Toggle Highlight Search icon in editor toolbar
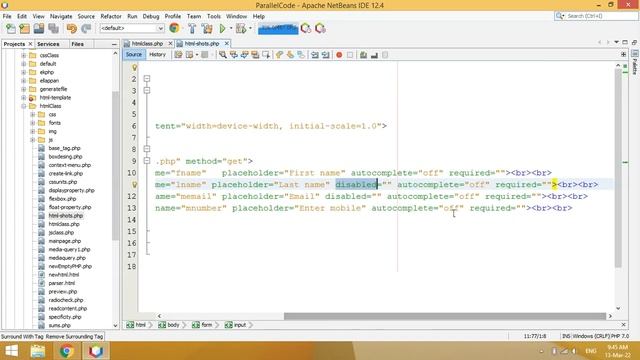This screenshot has width=640, height=360. [255, 55]
